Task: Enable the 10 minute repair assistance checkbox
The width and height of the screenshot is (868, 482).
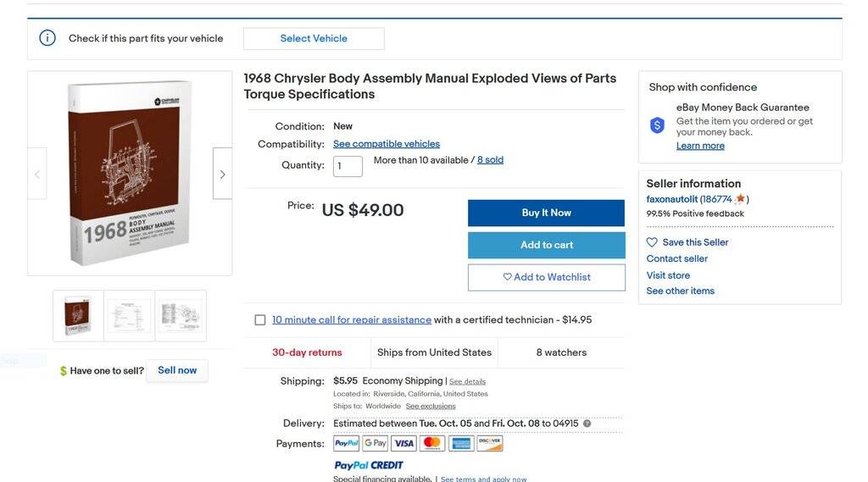Action: pyautogui.click(x=260, y=320)
